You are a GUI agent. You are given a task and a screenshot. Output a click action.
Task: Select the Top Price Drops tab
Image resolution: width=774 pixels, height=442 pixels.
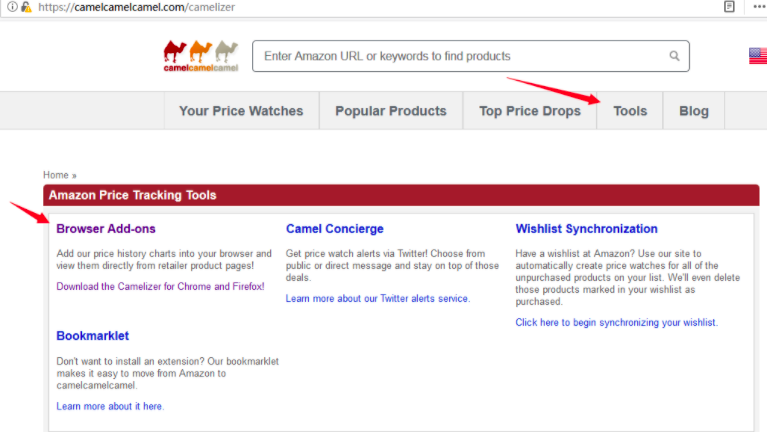530,111
